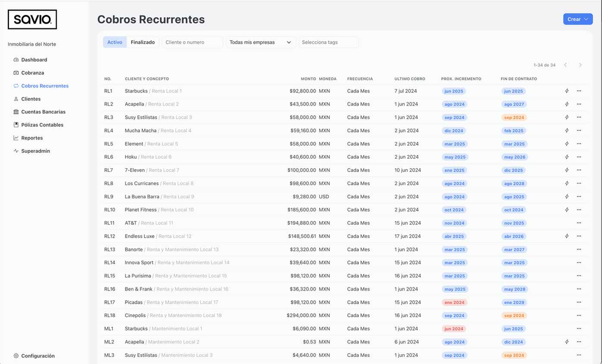Click the AT&T / Renta Local 11 row text
602x364 pixels.
pos(149,223)
